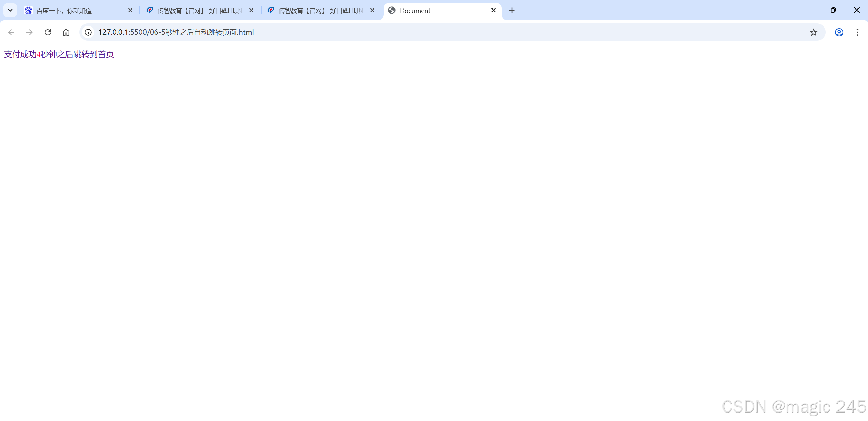
Task: Open the Chrome profile avatar
Action: coord(839,32)
